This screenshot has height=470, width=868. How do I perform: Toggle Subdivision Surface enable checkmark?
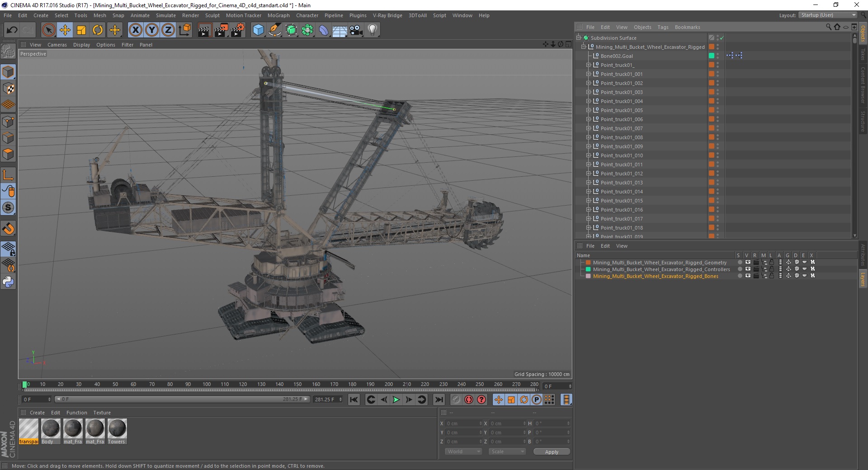(x=722, y=38)
